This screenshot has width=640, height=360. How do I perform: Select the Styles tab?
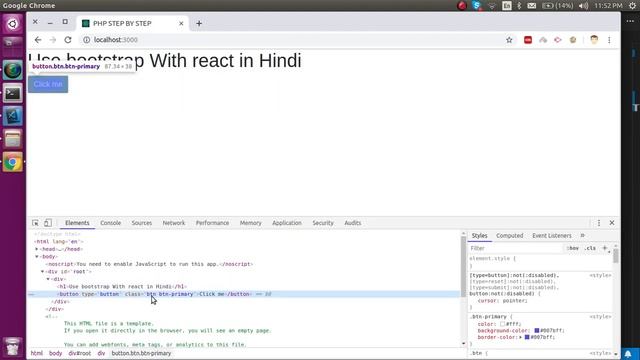(480, 236)
